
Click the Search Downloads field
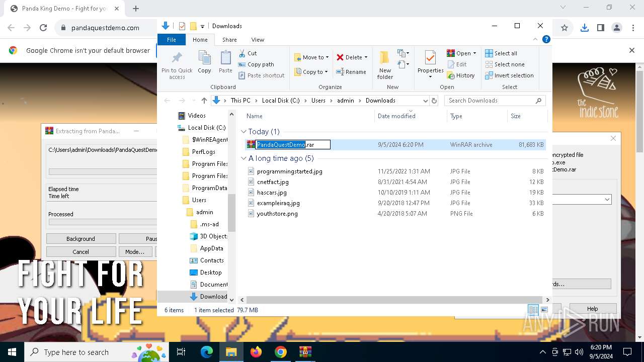pos(495,101)
